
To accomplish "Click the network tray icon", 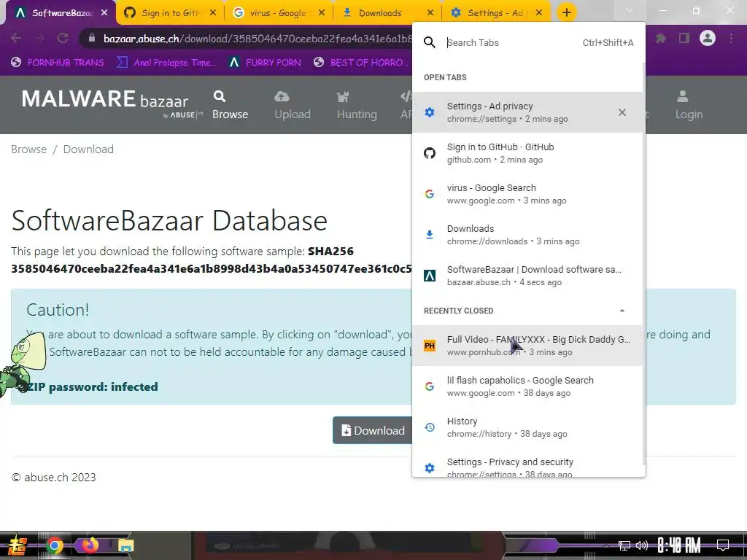I will 624,545.
